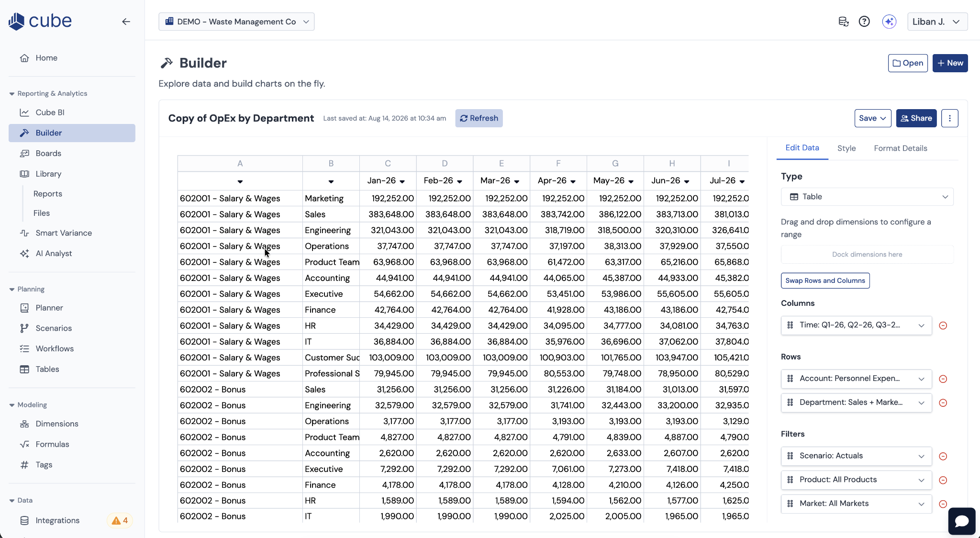This screenshot has height=538, width=980.
Task: Open the Jan-26 column filter arrow
Action: pos(402,181)
